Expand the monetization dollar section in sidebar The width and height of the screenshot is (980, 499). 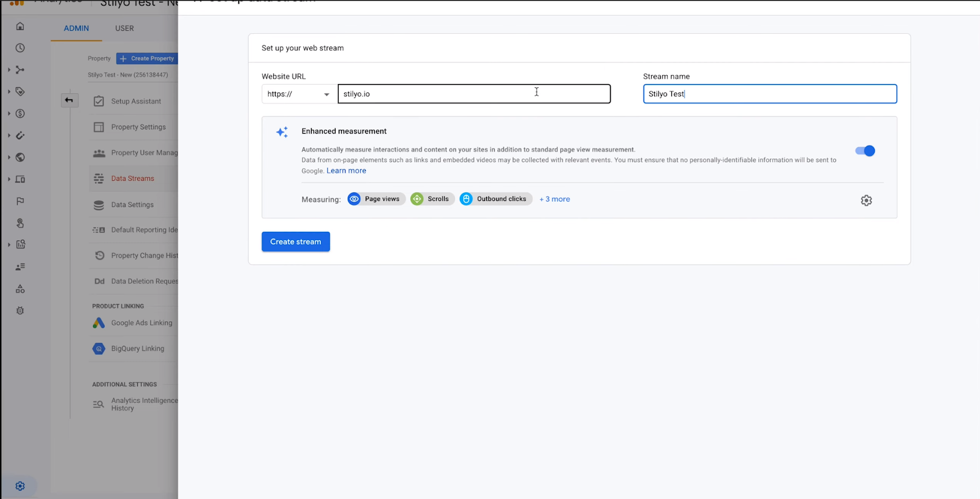tap(20, 113)
